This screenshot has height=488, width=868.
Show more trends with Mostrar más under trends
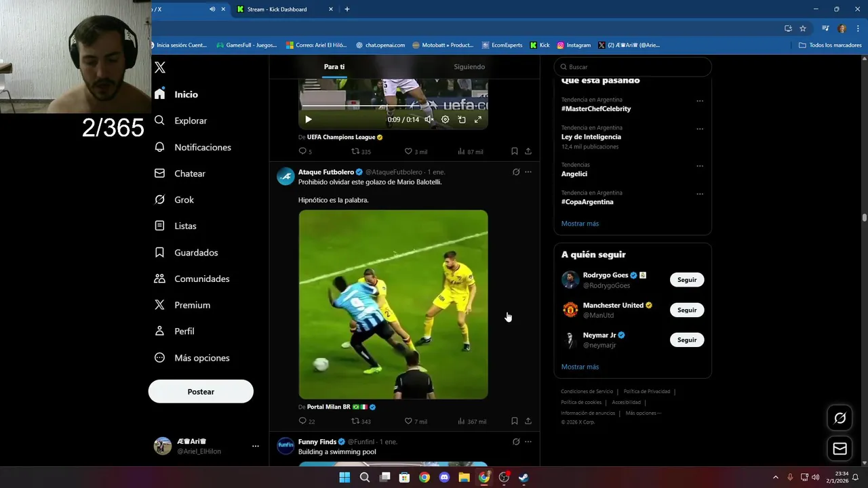click(580, 224)
